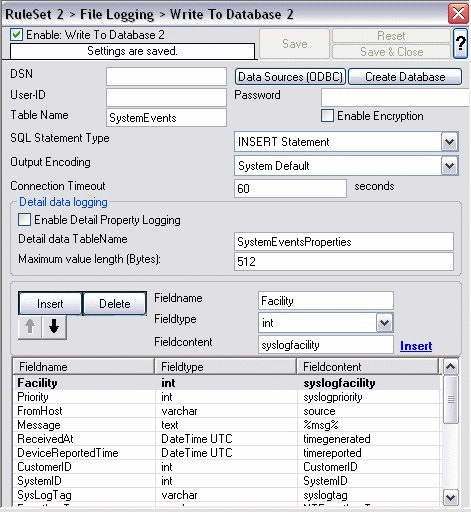The height and width of the screenshot is (512, 471).
Task: Click the grayed move-up arrow icon
Action: click(x=30, y=327)
